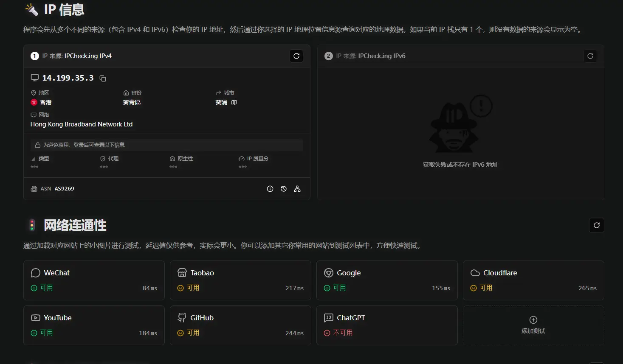Click the 获取失败或不存在 IPv6 地址 message
Image resolution: width=623 pixels, height=364 pixels.
coord(460,165)
